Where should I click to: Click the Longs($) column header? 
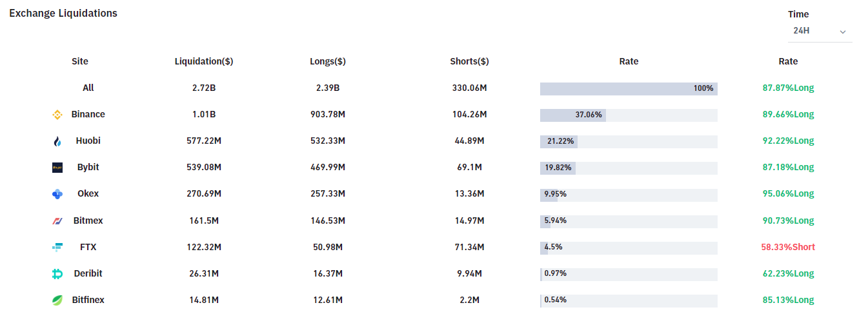[x=328, y=62]
